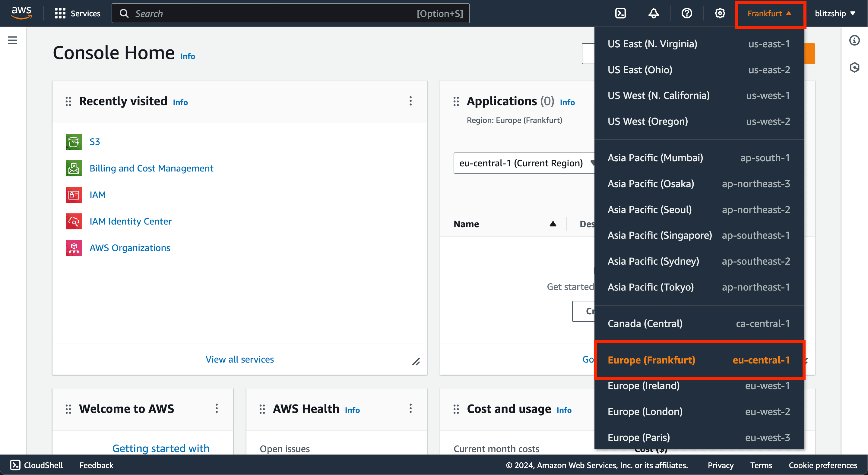Viewport: 868px width, 475px height.
Task: Select Asia Pacific (Seoul) region
Action: tap(699, 210)
